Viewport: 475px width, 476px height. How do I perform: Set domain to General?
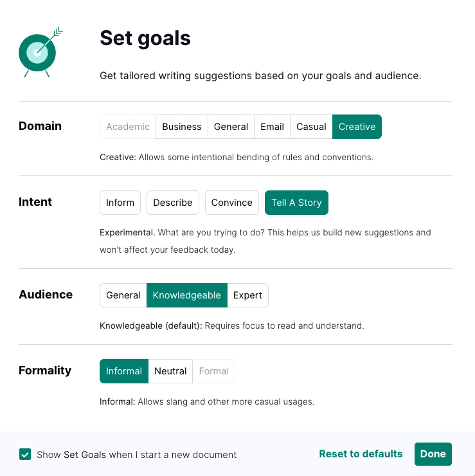(231, 127)
